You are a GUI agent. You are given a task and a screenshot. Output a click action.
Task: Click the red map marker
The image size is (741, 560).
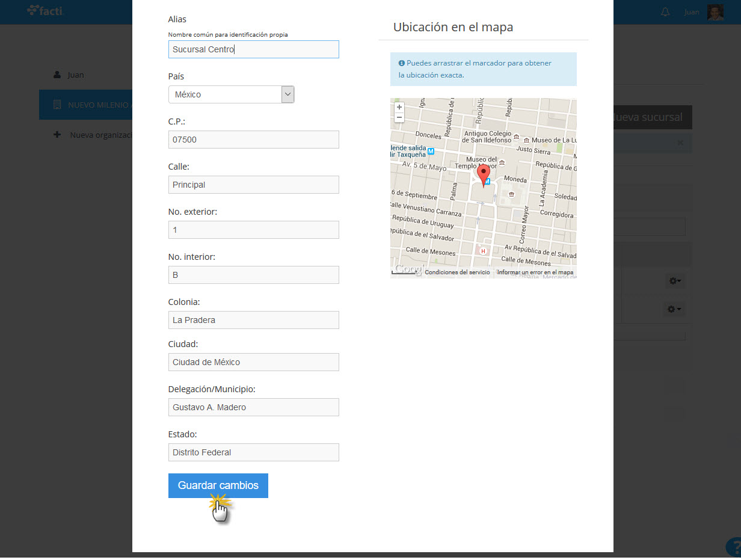click(484, 175)
